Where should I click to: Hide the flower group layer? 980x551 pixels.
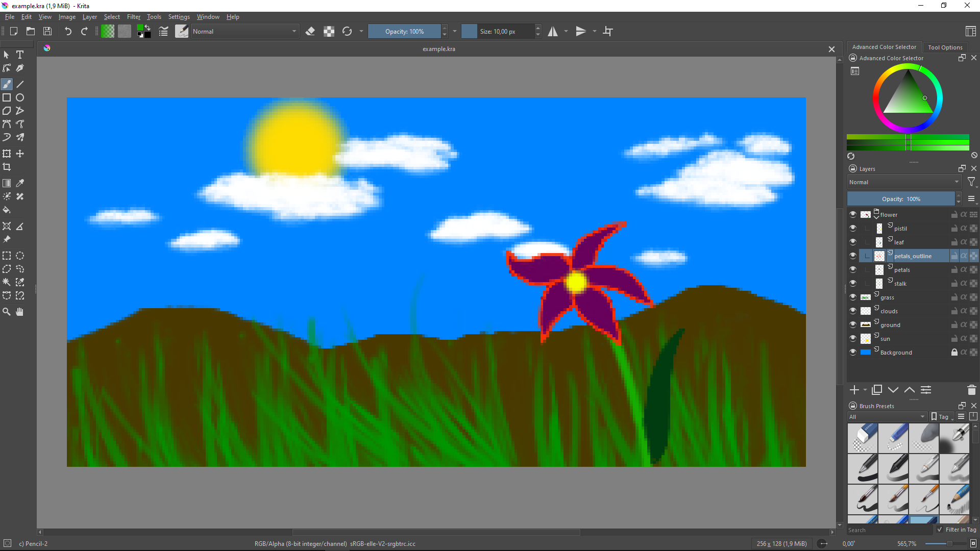coord(853,214)
